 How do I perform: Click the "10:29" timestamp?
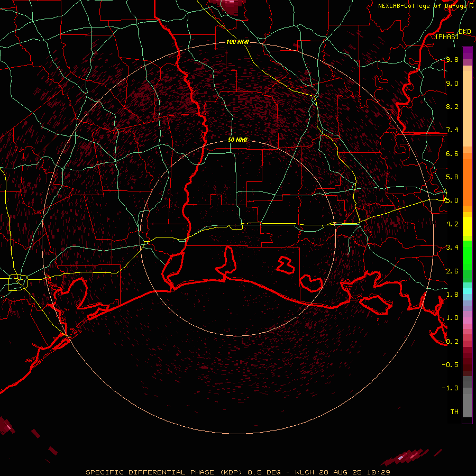pyautogui.click(x=378, y=472)
